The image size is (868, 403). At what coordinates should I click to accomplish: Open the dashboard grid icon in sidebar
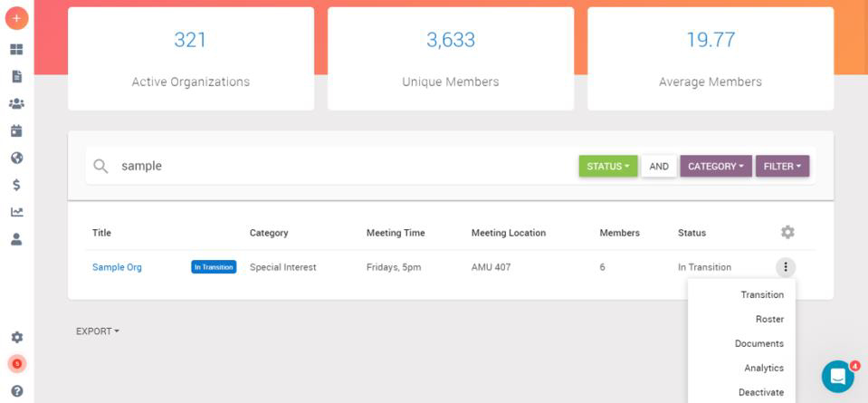click(x=16, y=49)
